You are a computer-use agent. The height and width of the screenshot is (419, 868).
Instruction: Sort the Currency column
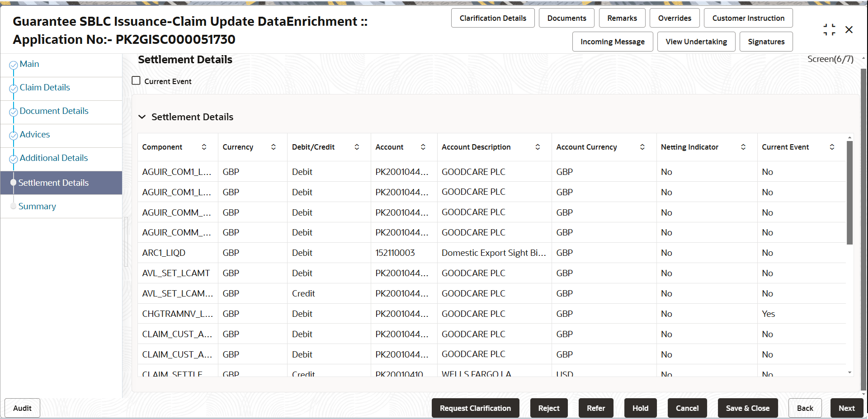pyautogui.click(x=274, y=147)
